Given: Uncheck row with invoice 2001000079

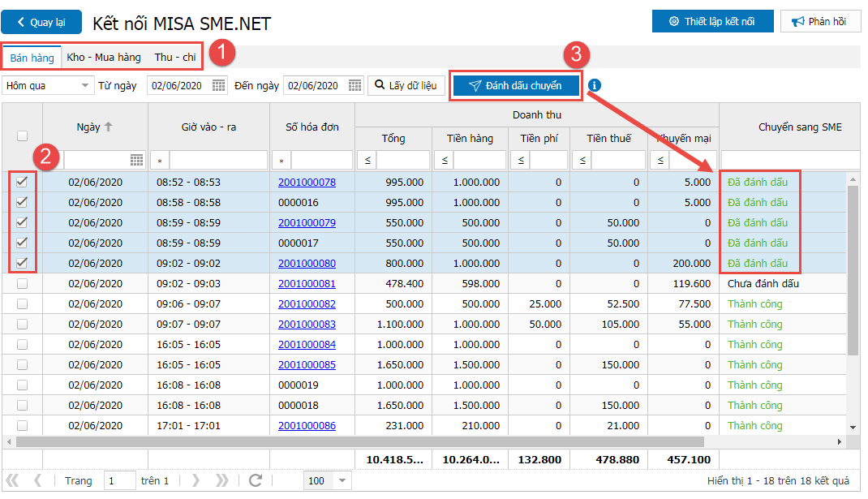Looking at the screenshot, I should pyautogui.click(x=22, y=222).
